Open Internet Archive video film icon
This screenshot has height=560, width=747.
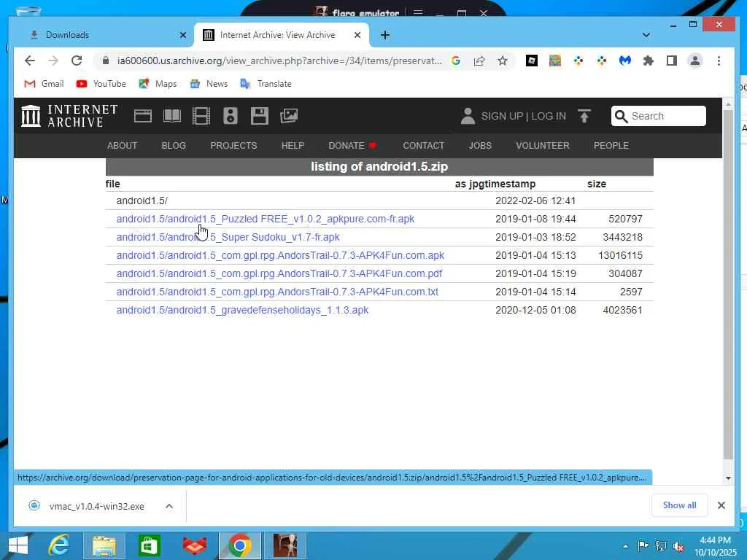[x=201, y=116]
